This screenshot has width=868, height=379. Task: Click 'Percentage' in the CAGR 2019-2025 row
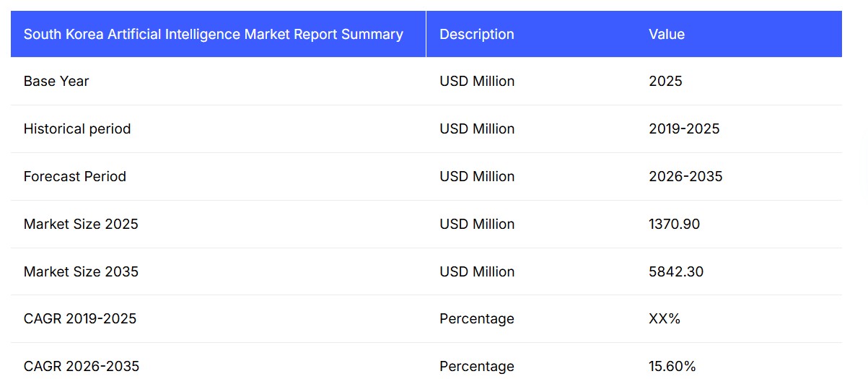click(476, 318)
